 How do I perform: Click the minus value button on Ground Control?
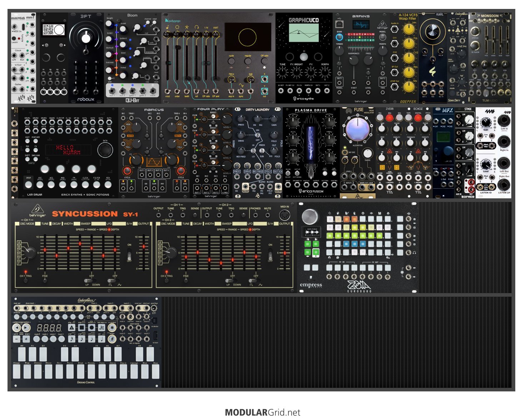(16, 339)
